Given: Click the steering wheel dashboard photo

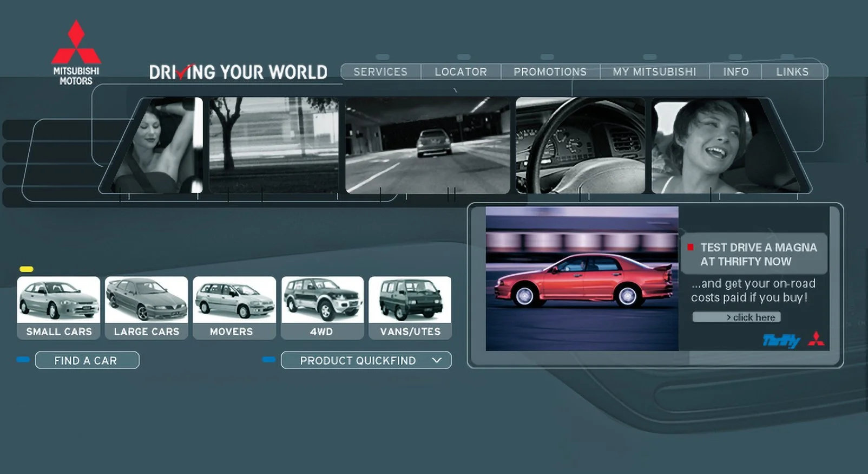Looking at the screenshot, I should point(580,145).
